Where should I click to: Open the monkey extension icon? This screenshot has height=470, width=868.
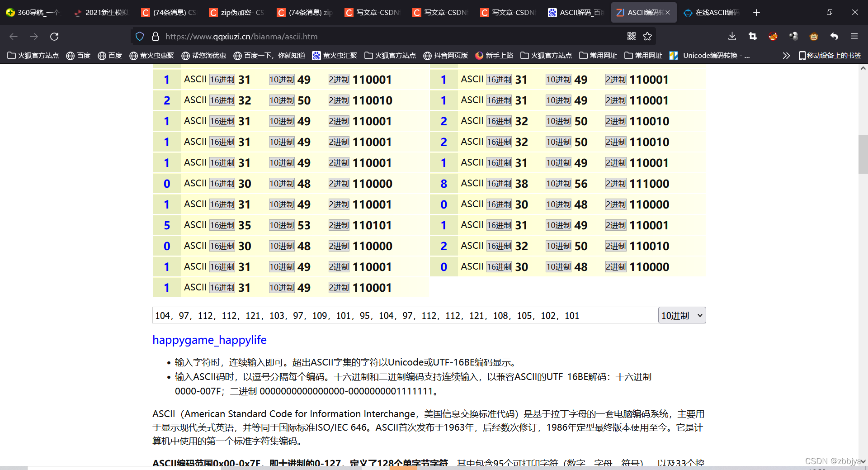(x=814, y=36)
